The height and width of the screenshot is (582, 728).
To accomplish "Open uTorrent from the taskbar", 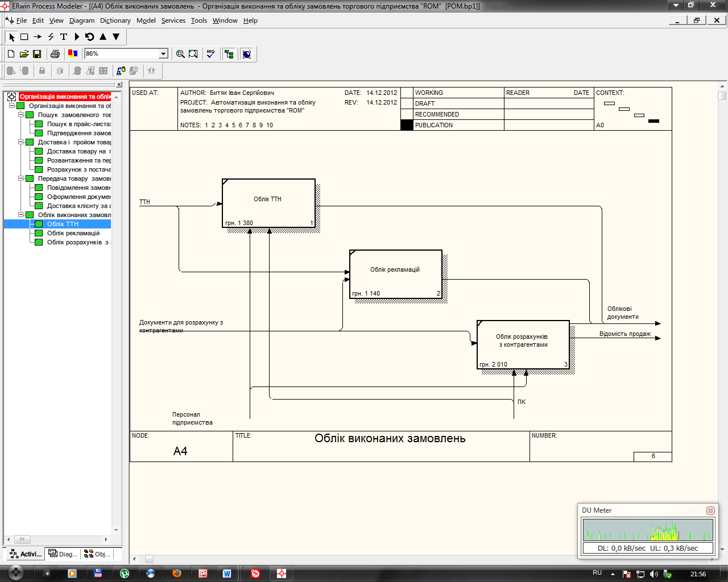I will [125, 573].
